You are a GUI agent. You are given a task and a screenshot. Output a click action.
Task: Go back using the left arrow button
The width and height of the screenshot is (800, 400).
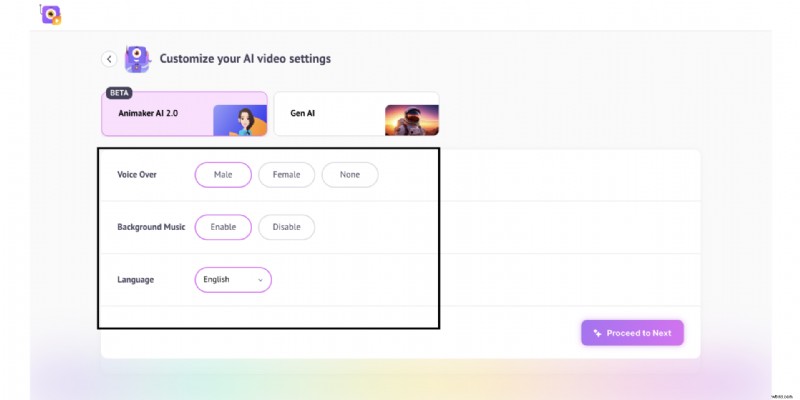point(109,59)
